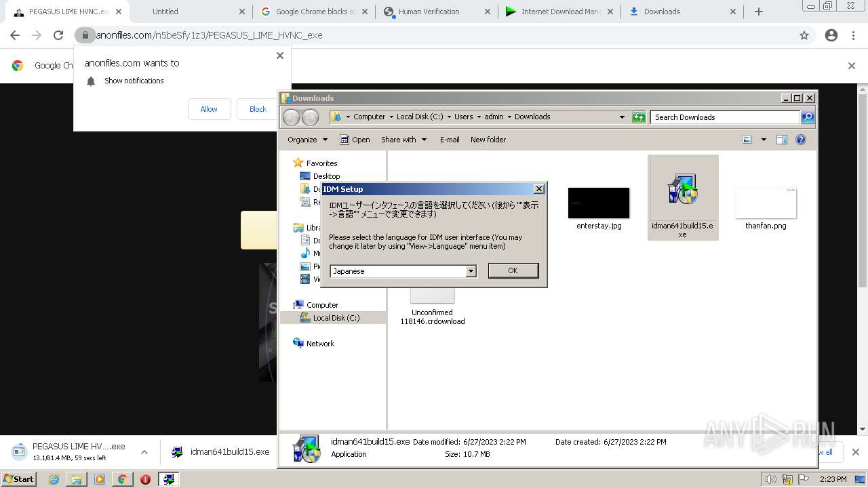This screenshot has width=868, height=488.
Task: Allow anonfiles.com notifications
Action: [209, 109]
